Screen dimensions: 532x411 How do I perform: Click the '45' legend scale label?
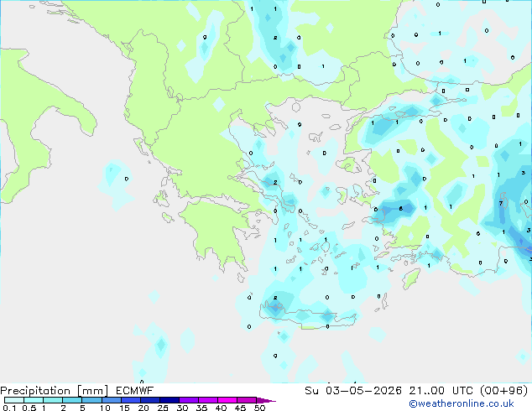240,408
